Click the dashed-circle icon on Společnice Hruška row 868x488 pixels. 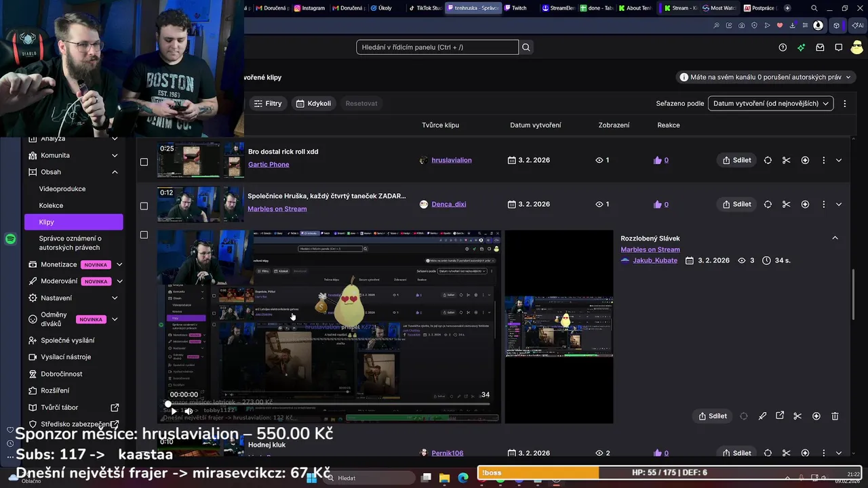click(768, 204)
